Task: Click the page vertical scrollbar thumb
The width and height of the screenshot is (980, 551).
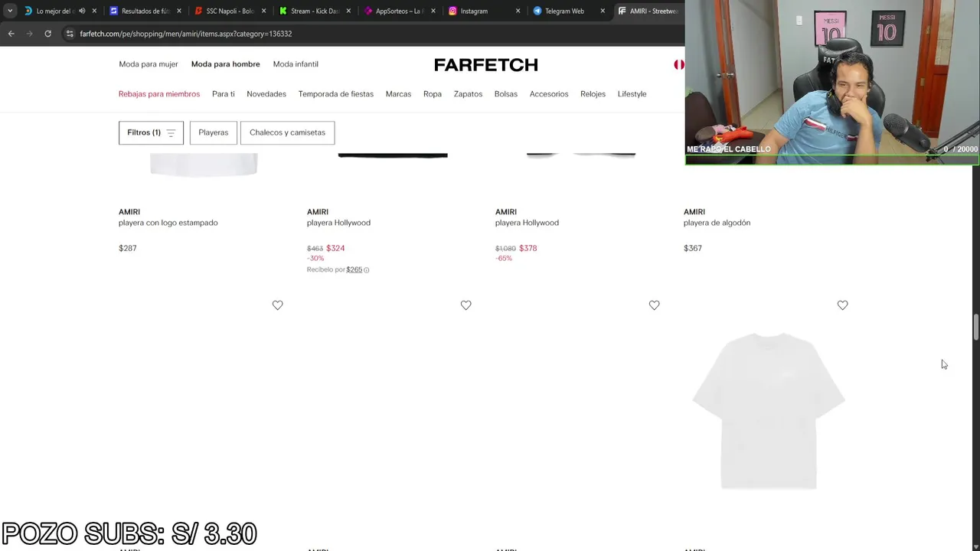Action: pos(975,328)
